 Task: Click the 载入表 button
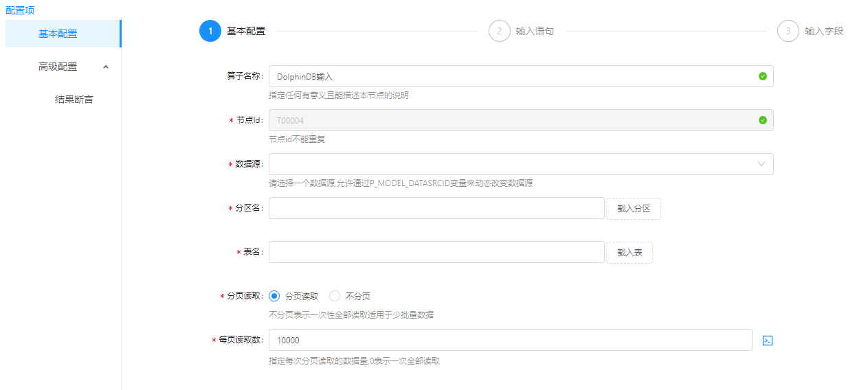coord(629,253)
